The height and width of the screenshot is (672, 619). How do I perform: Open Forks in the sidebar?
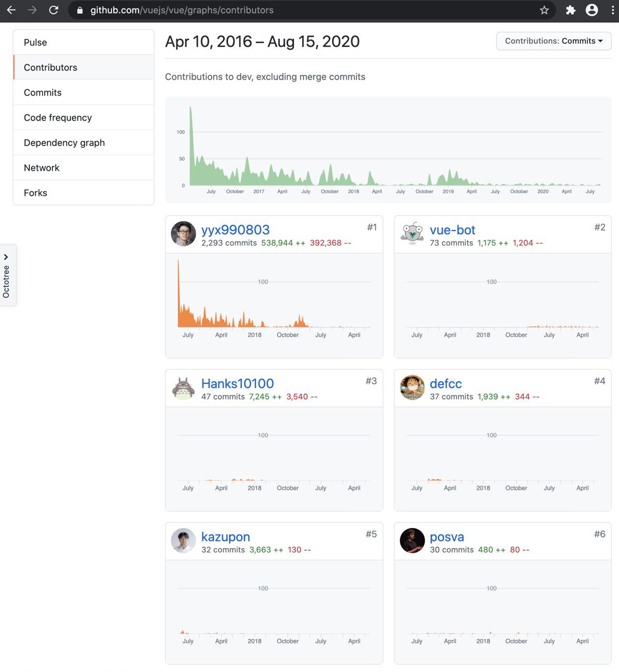tap(83, 193)
